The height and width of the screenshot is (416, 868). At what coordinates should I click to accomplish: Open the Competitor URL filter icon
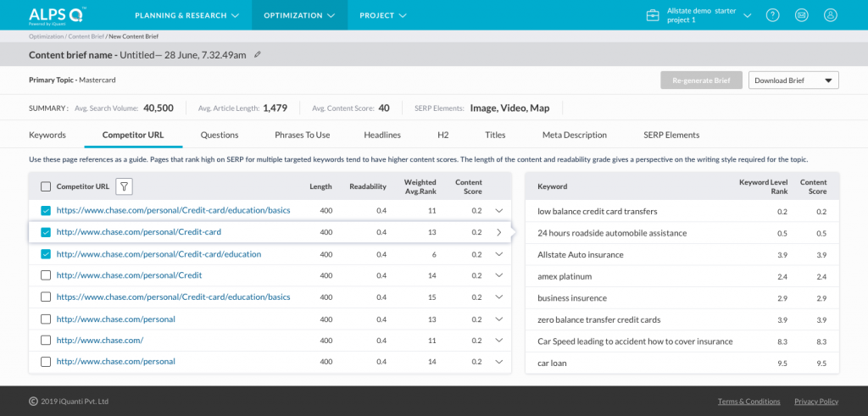[124, 186]
